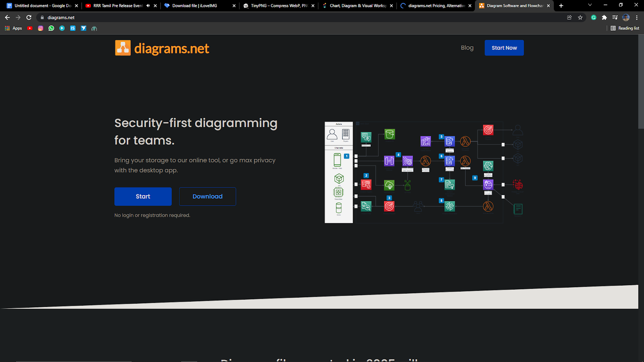Open the Reading list
The width and height of the screenshot is (644, 362).
pyautogui.click(x=625, y=28)
